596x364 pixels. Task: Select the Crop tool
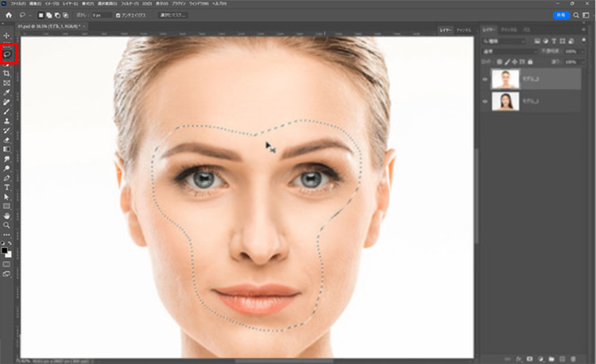click(6, 73)
